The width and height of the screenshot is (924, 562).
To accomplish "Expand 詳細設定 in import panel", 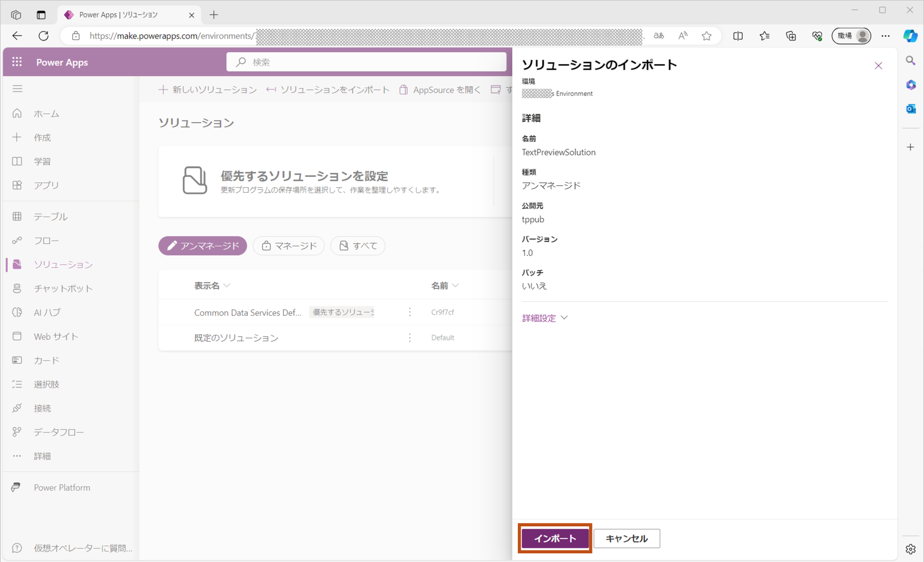I will click(545, 318).
